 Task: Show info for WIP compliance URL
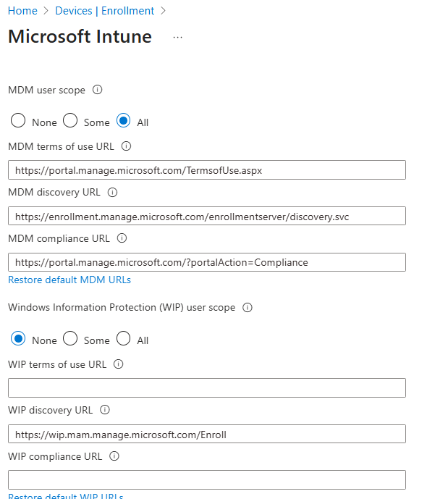[x=114, y=456]
